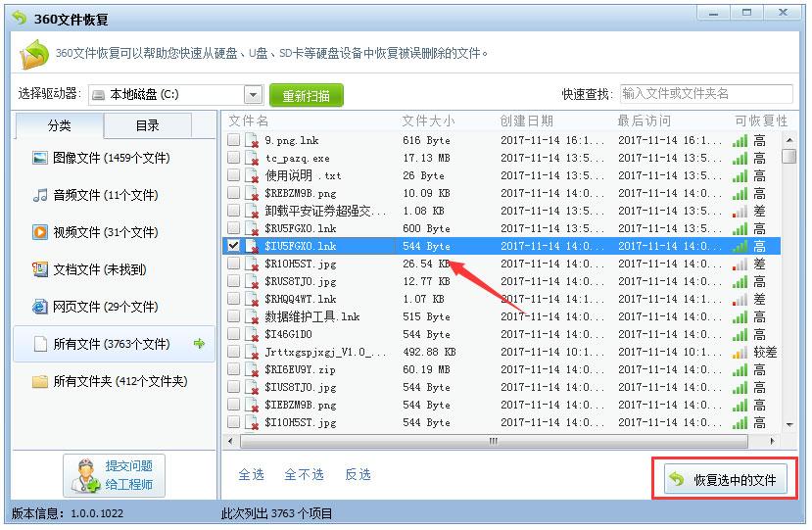Screen dimensions: 812x530
Task: Click the 较差 recoverability label
Action: click(x=765, y=353)
